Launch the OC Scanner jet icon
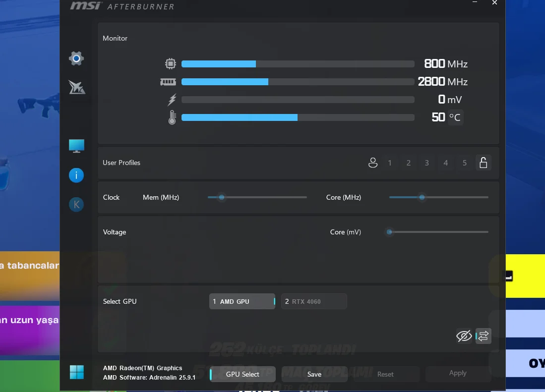Viewport: 545px width, 392px height. (77, 87)
